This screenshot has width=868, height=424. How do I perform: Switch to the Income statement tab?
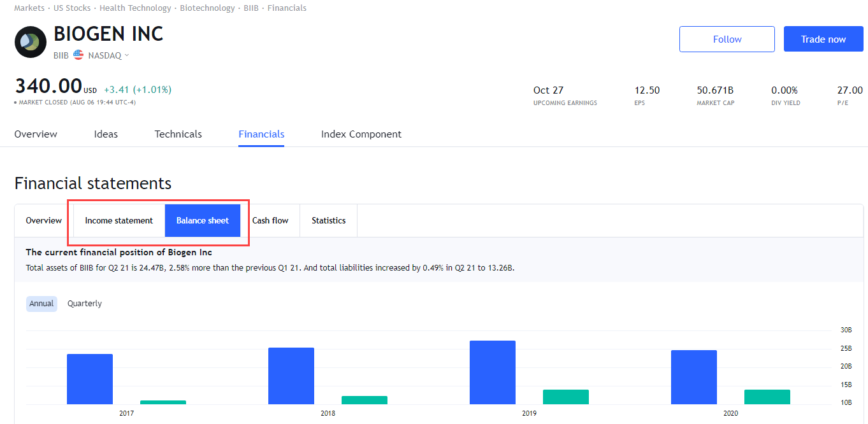(119, 220)
